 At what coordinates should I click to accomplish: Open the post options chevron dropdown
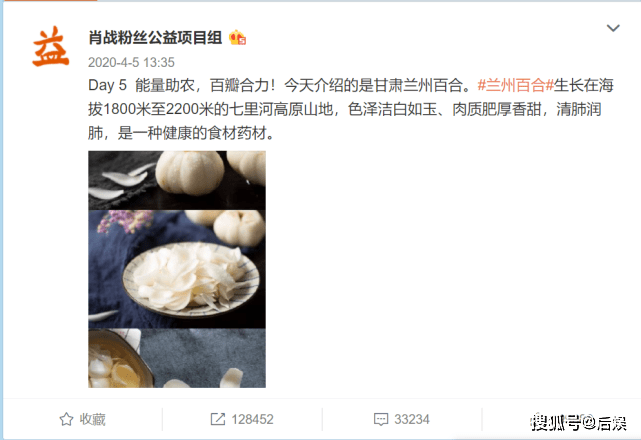(613, 28)
